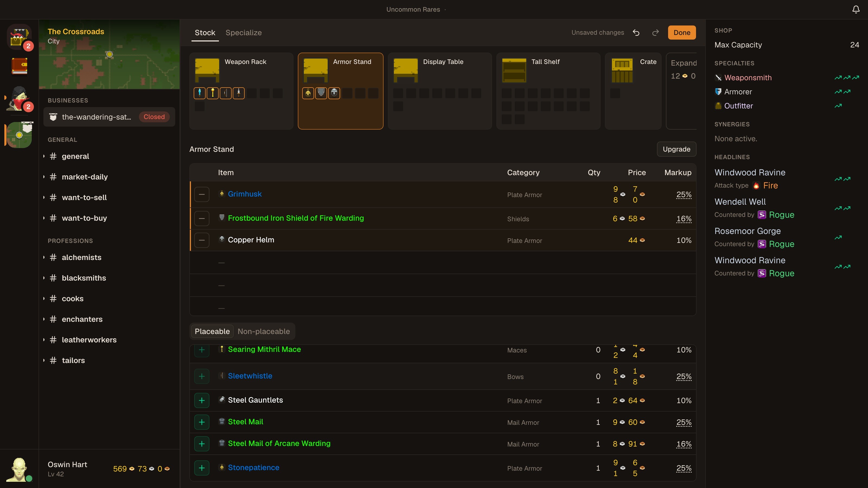This screenshot has width=868, height=488.
Task: Upgrade the Armor Stand
Action: (676, 149)
